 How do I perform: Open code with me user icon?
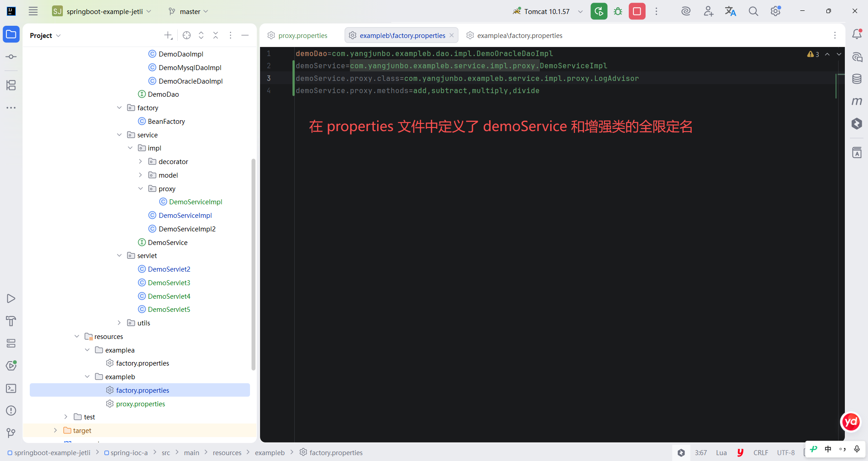pyautogui.click(x=708, y=11)
